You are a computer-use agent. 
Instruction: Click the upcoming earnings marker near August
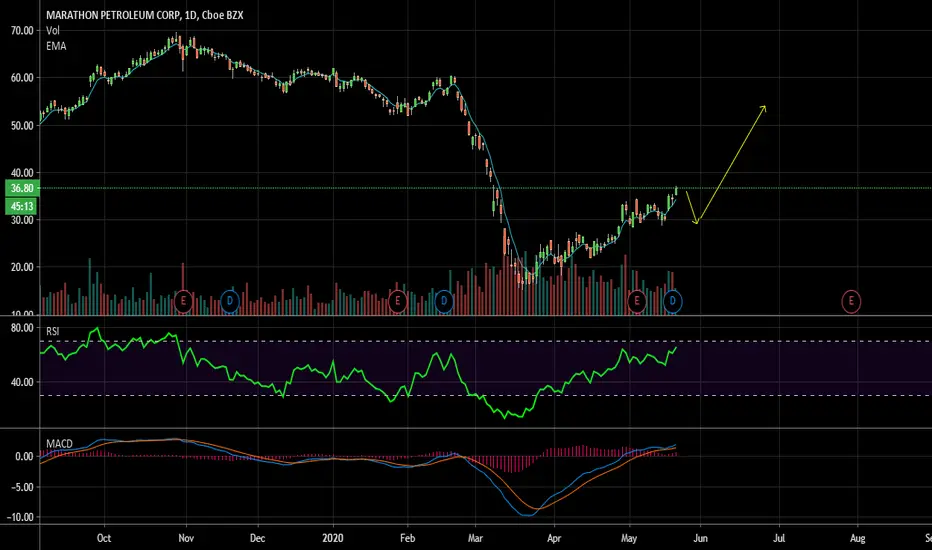[851, 301]
